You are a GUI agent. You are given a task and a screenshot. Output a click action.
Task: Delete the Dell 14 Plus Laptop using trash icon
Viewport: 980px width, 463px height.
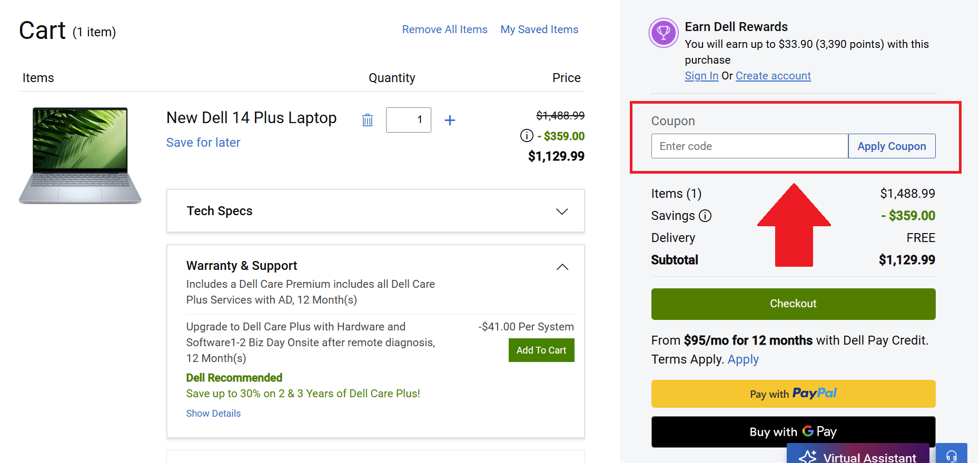368,120
